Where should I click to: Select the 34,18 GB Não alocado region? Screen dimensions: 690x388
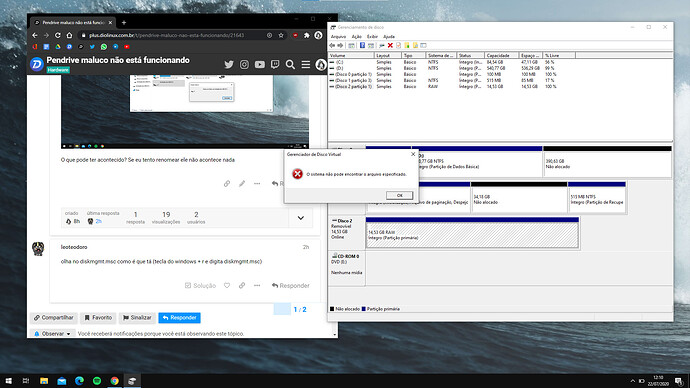[519, 198]
